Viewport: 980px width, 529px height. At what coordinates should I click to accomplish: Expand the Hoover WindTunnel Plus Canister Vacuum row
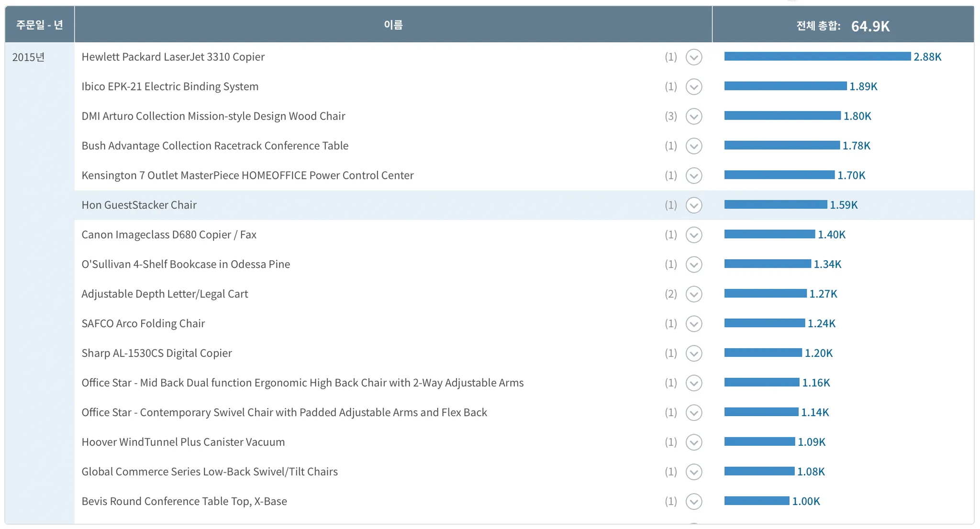pyautogui.click(x=693, y=442)
